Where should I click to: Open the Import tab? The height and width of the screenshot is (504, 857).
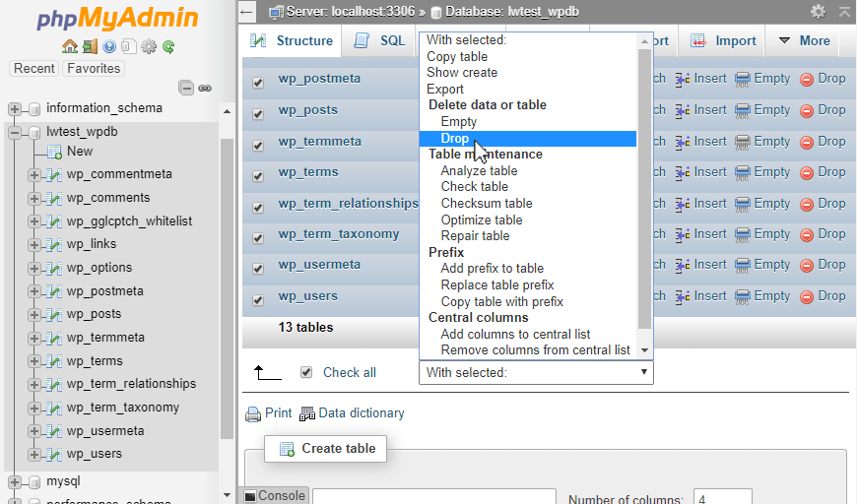(x=723, y=40)
